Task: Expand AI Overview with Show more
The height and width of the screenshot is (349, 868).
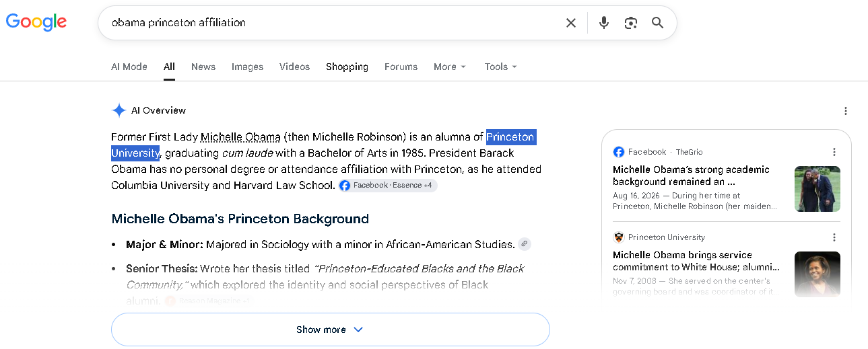Action: pyautogui.click(x=331, y=329)
